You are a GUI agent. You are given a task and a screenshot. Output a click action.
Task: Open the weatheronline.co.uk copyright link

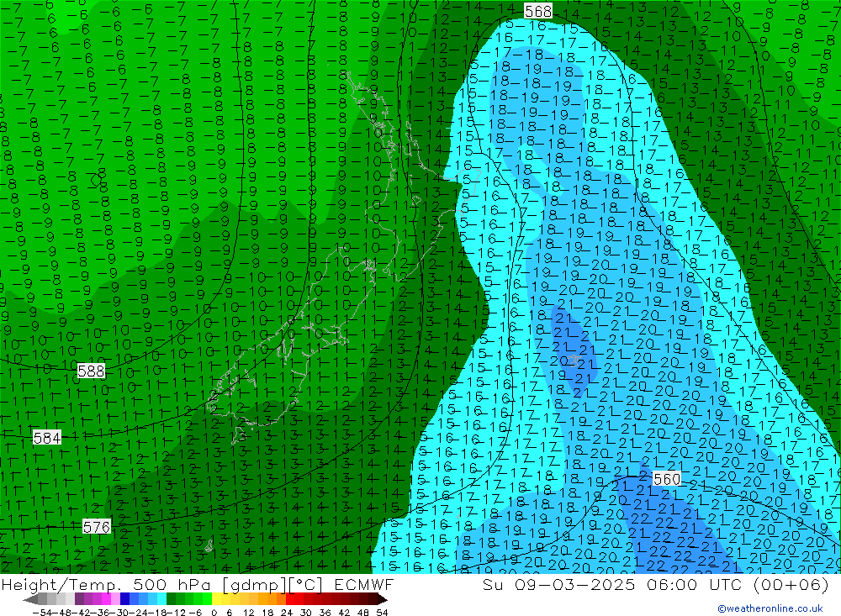pyautogui.click(x=770, y=608)
